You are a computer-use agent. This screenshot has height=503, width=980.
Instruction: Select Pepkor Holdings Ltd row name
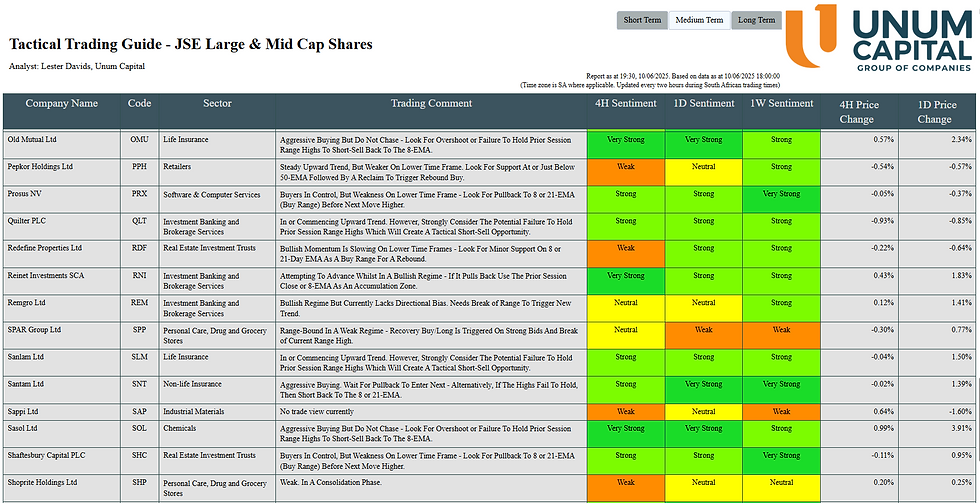point(40,167)
